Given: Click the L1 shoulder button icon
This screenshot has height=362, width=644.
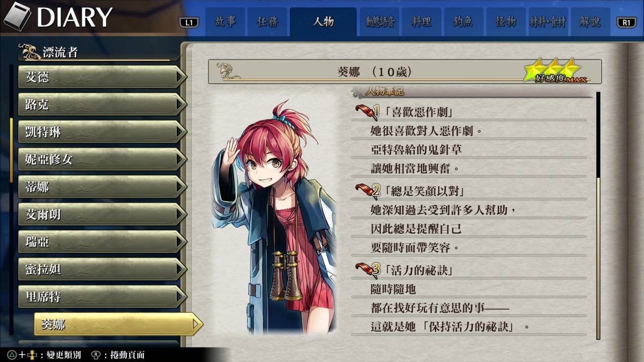Looking at the screenshot, I should [x=189, y=22].
